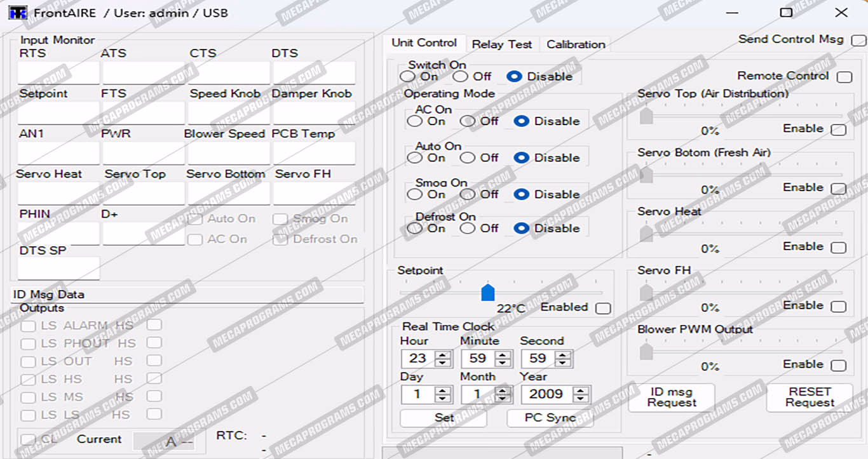The width and height of the screenshot is (868, 459).
Task: Toggle the Remote Control checkbox
Action: tap(844, 77)
